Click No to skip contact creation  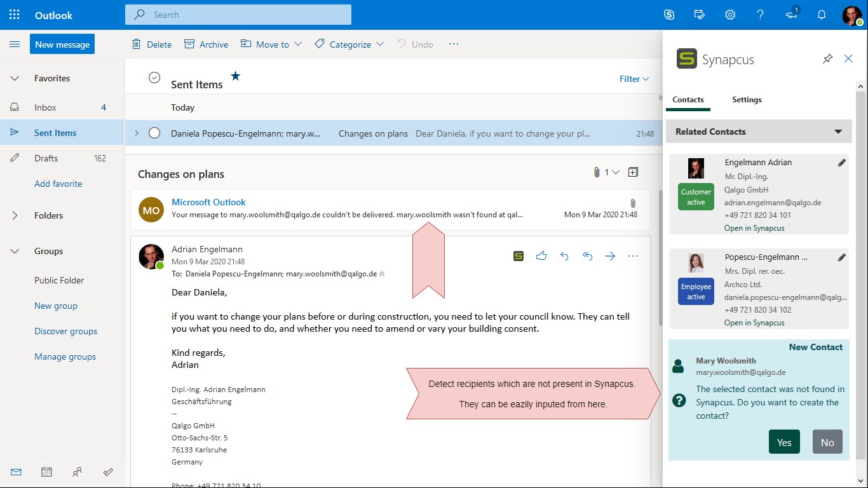827,442
